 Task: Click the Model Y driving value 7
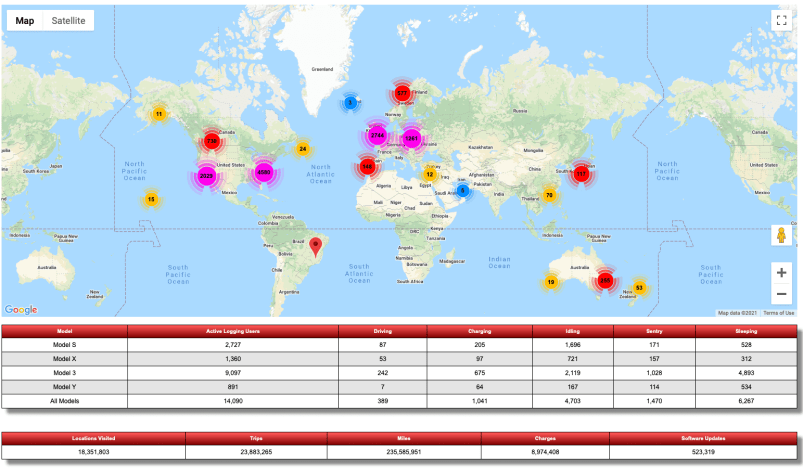[x=383, y=387]
